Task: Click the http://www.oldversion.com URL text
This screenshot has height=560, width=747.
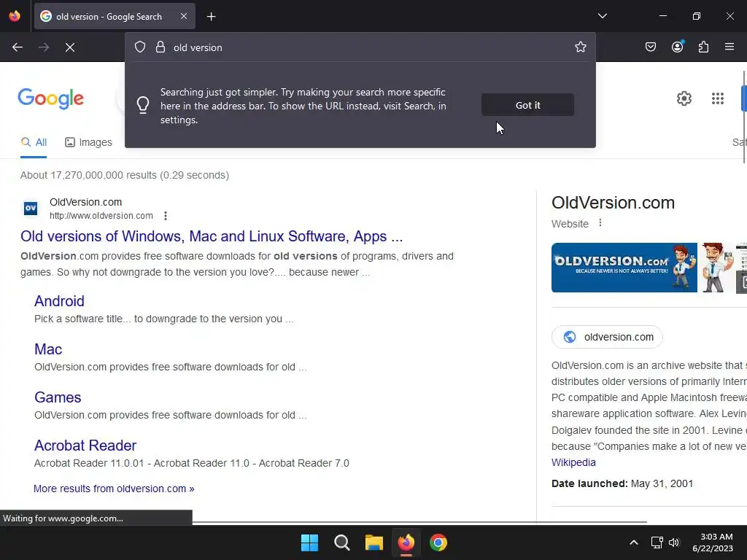Action: coord(101,216)
